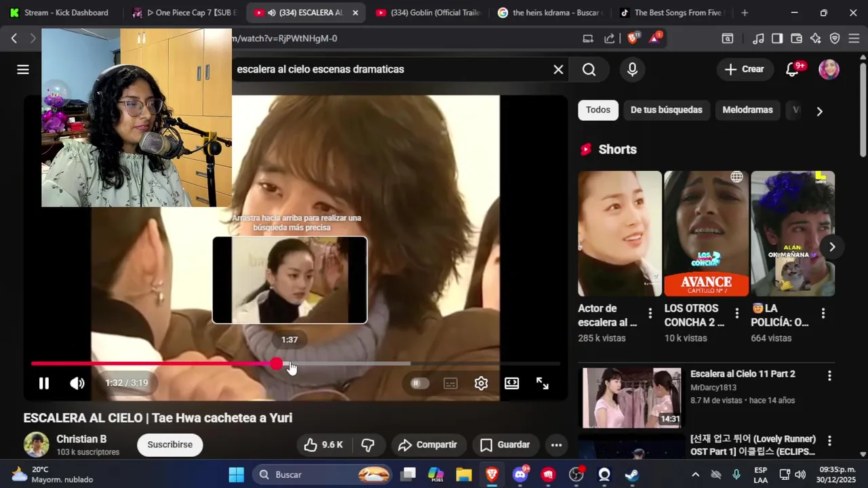Click the seek preview thumbnail at 1:37

pyautogui.click(x=290, y=280)
